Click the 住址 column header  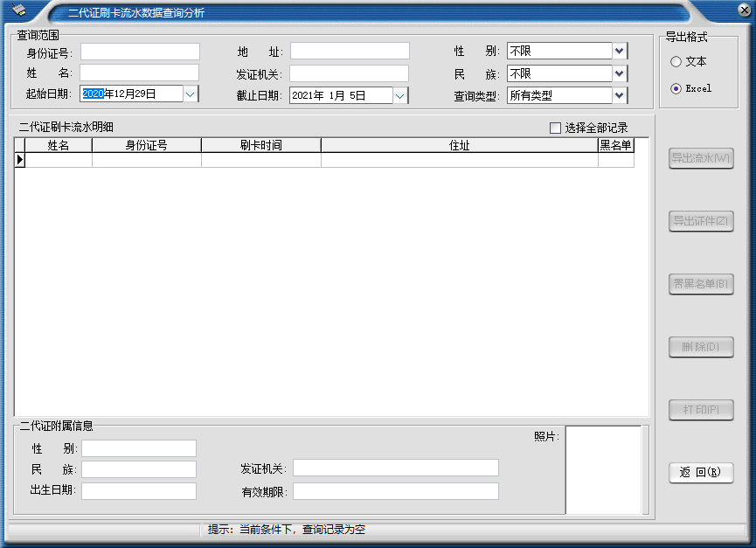tap(459, 145)
